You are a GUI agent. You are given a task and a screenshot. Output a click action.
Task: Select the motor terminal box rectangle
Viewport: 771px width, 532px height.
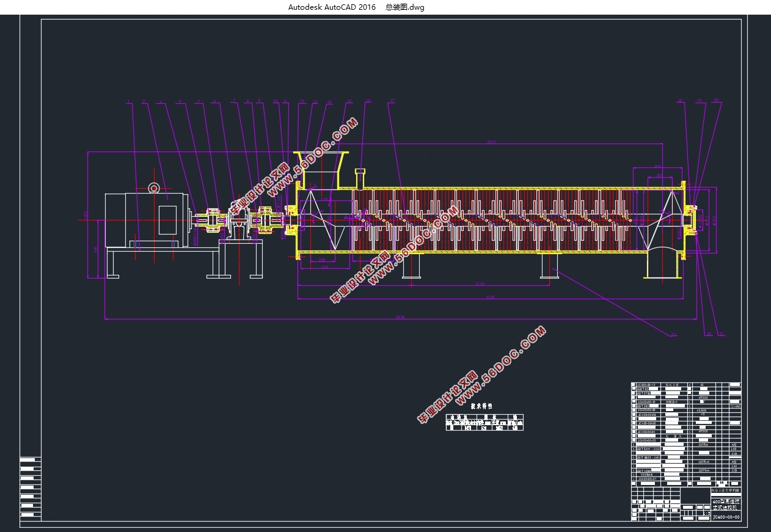[168, 220]
